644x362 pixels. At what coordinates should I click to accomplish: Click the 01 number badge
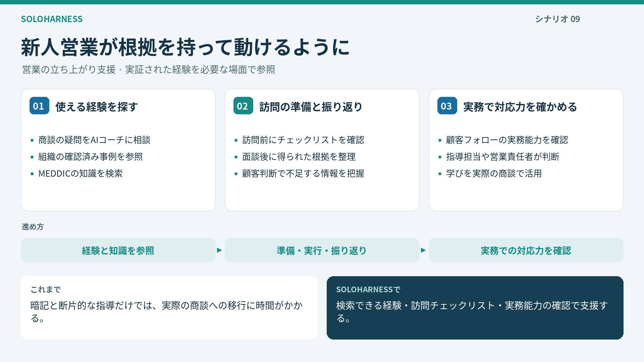[x=39, y=106]
